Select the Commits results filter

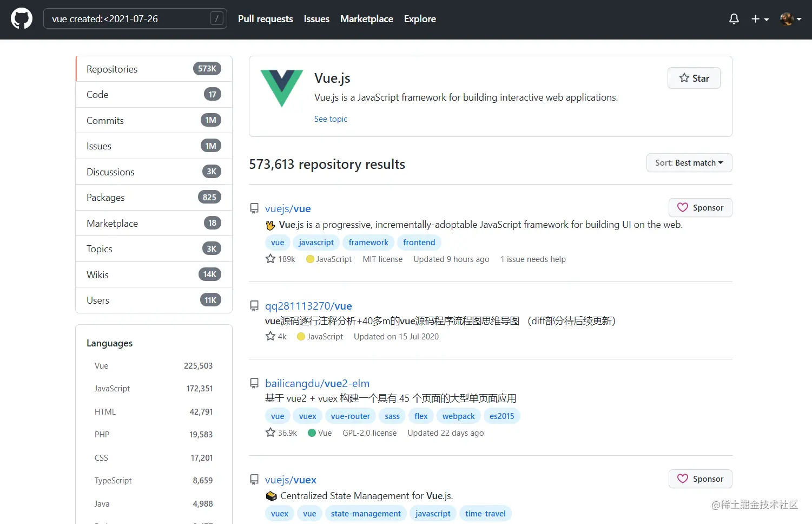point(154,120)
